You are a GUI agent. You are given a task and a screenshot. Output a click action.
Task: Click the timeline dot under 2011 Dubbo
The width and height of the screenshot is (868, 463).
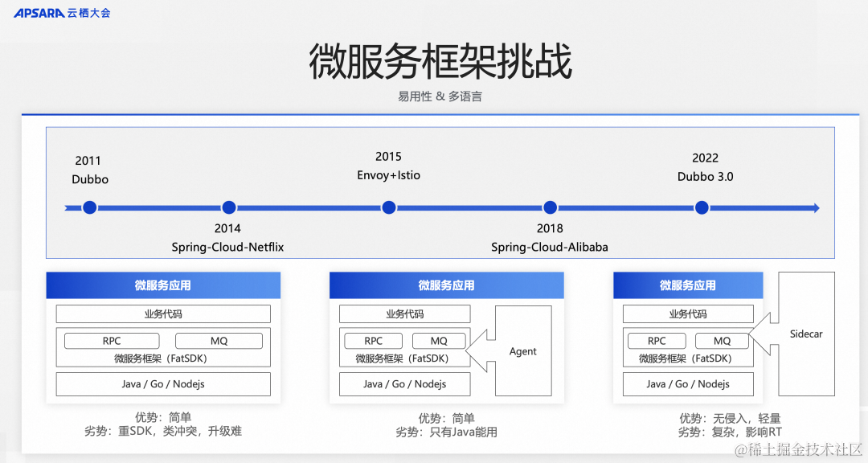(90, 207)
